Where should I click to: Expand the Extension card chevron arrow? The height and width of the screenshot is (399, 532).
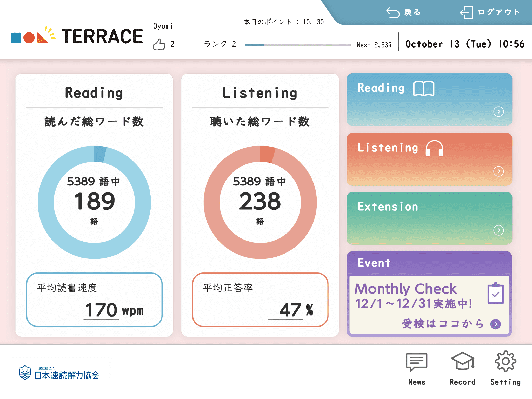(498, 230)
